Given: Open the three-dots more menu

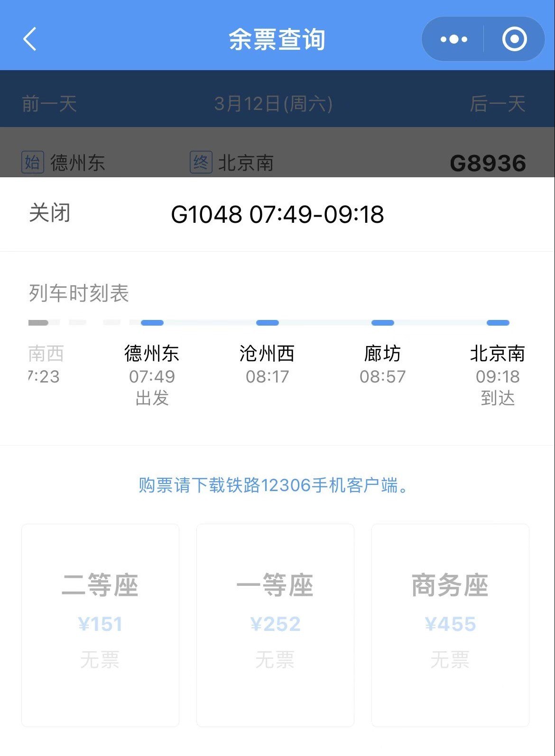Looking at the screenshot, I should click(453, 39).
